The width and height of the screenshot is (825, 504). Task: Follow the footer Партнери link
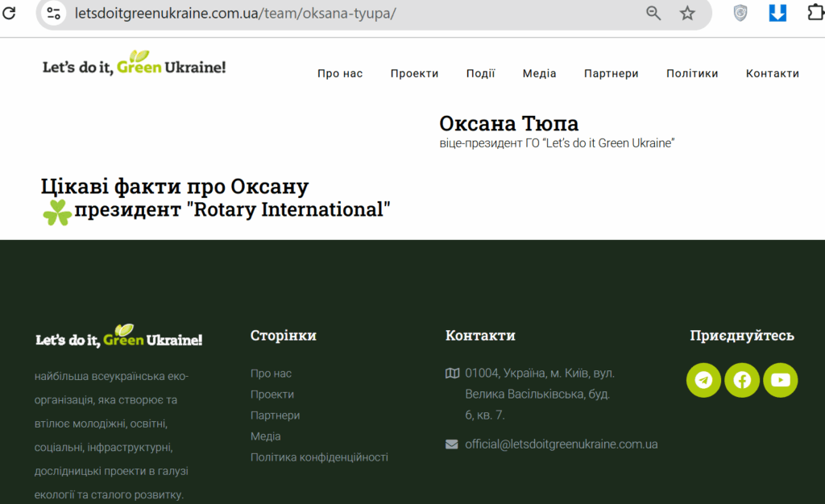coord(276,415)
